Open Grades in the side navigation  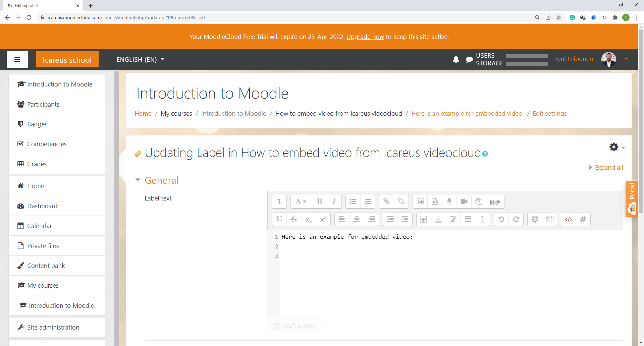[x=37, y=164]
